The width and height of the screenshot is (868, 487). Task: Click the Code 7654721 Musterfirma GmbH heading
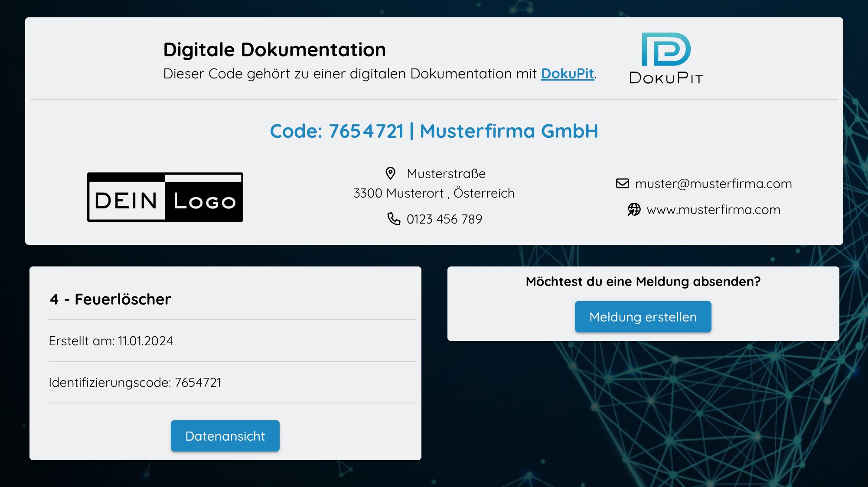[x=434, y=131]
